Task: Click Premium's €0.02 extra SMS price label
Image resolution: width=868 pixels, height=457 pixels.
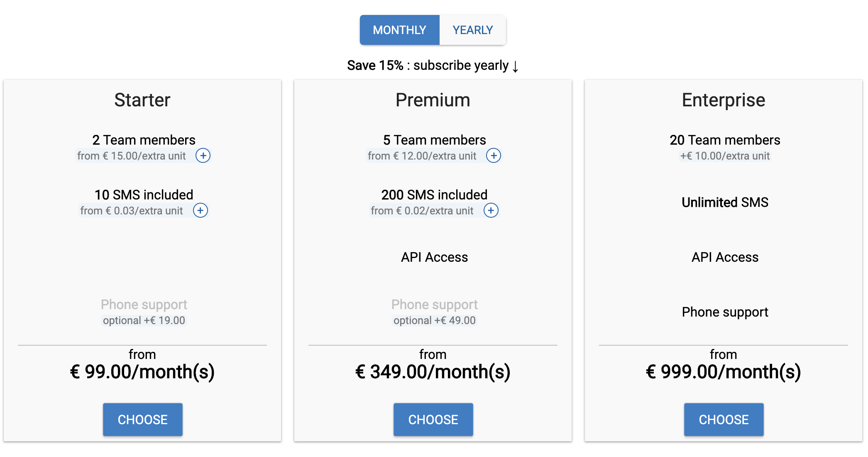Action: click(422, 211)
